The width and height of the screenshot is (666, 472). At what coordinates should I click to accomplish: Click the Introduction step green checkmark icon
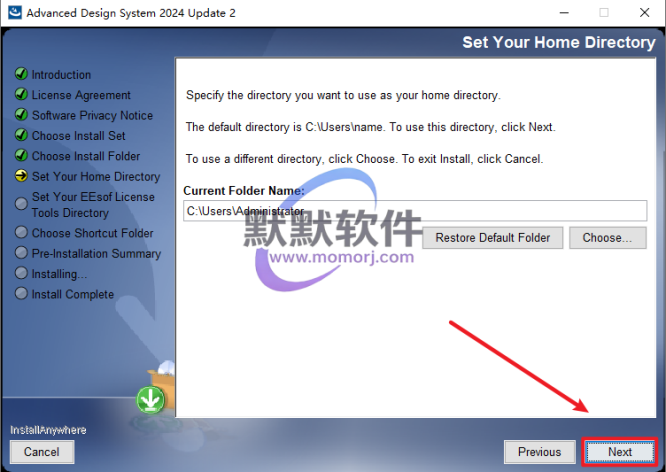(21, 74)
